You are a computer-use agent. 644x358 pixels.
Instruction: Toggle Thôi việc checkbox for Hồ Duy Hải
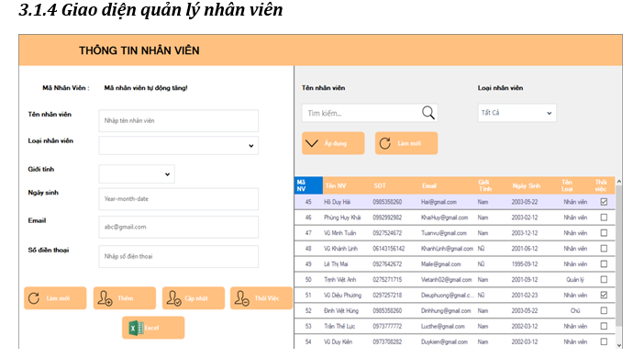604,202
